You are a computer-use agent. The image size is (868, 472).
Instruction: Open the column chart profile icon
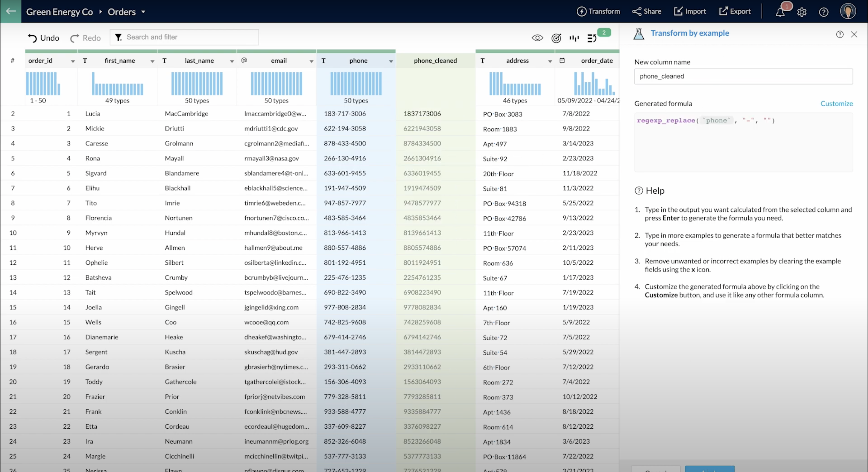coord(574,38)
